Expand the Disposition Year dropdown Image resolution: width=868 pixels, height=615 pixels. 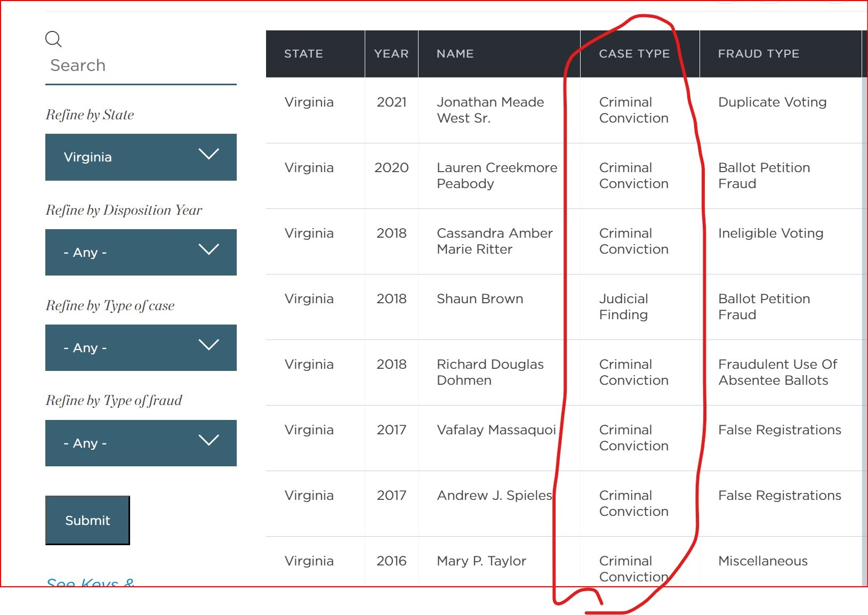pos(141,253)
